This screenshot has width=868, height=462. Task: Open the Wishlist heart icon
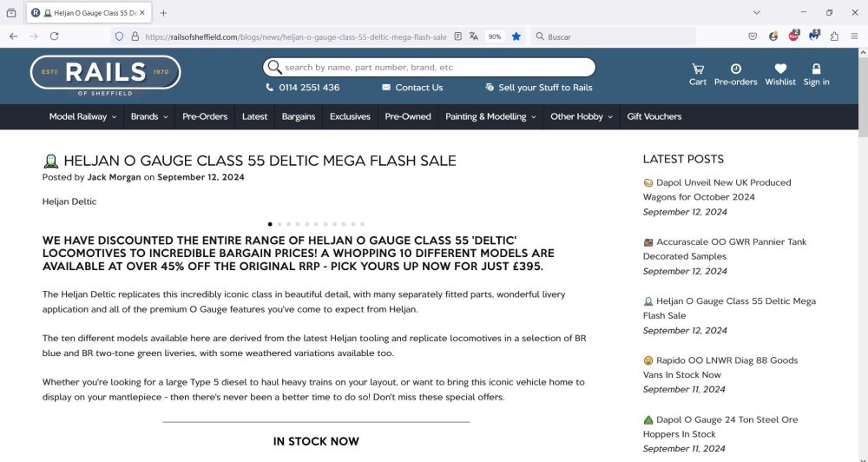point(780,69)
